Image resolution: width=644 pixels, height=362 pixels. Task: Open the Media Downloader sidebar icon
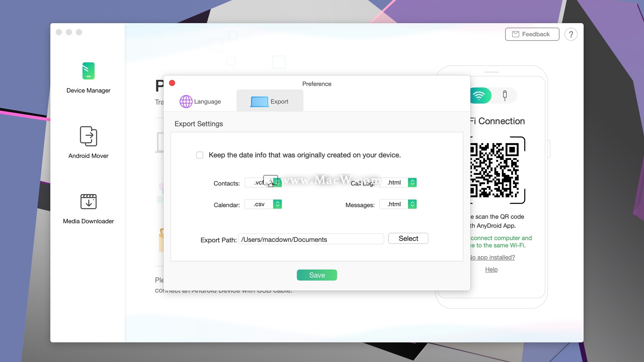pos(89,201)
